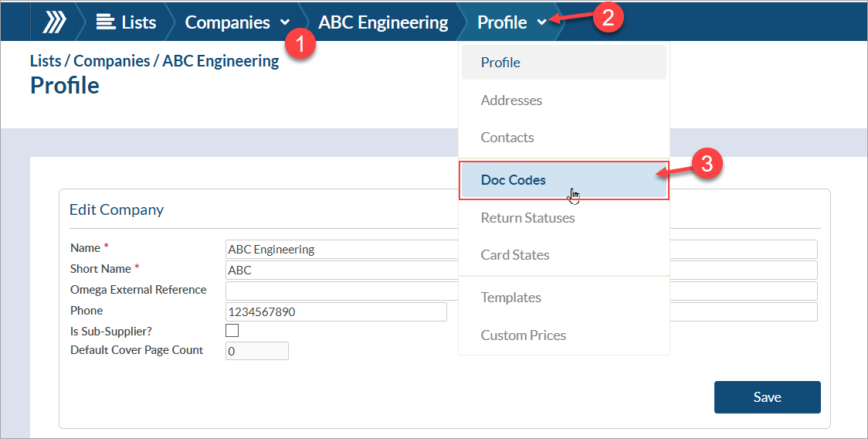Screen dimensions: 868x439
Task: Open Templates from the dropdown list
Action: (510, 298)
